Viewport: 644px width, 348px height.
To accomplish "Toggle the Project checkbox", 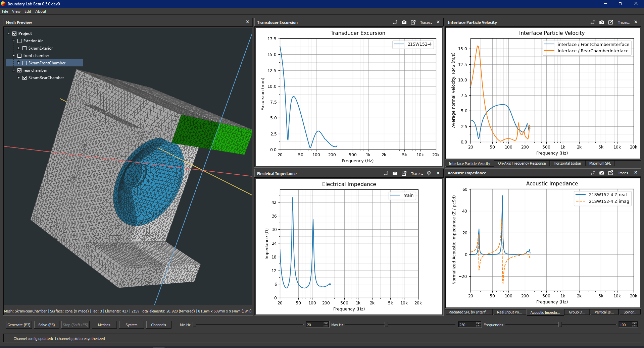I will pyautogui.click(x=14, y=34).
